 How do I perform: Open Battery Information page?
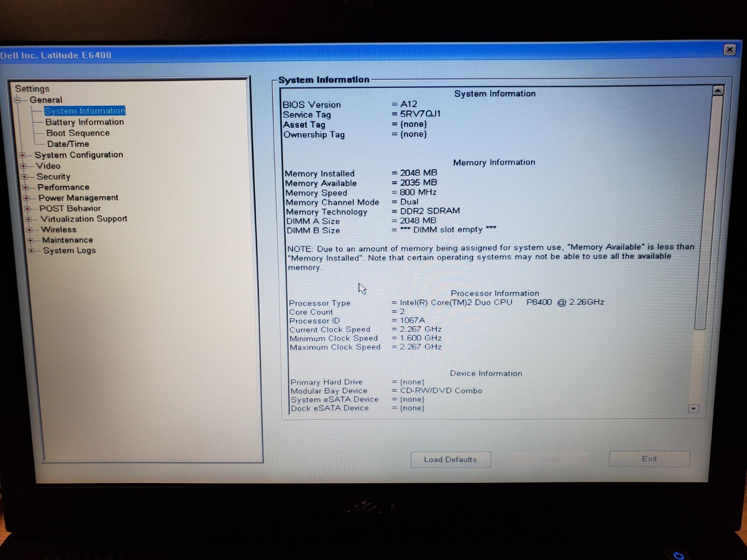click(85, 122)
